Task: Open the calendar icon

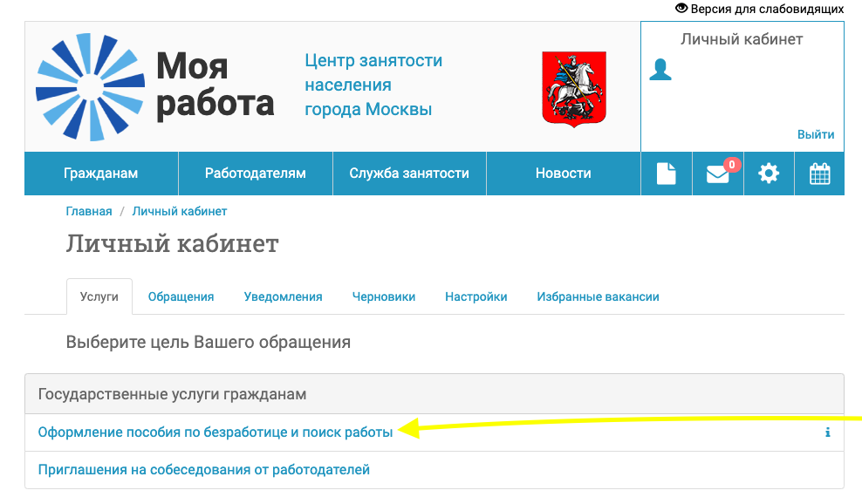Action: point(819,174)
